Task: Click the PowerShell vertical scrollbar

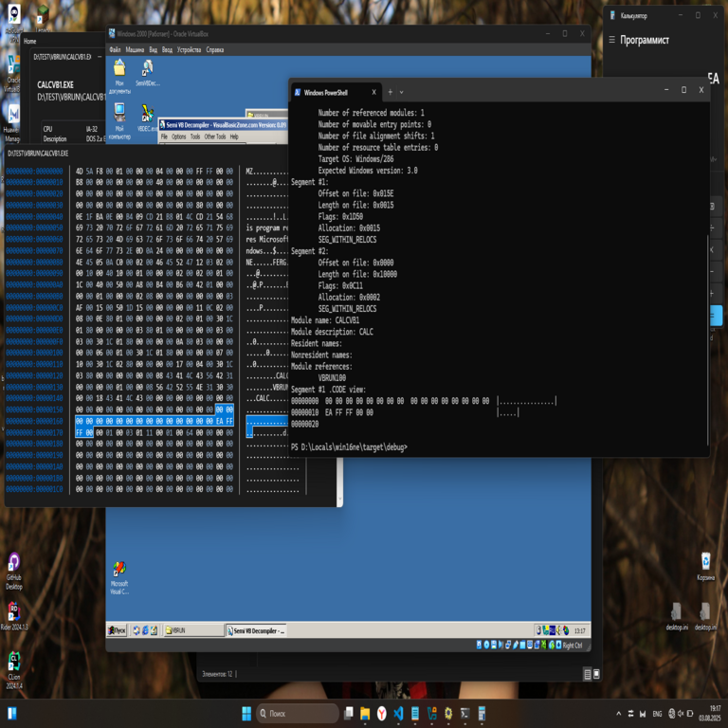Action: pos(707,339)
